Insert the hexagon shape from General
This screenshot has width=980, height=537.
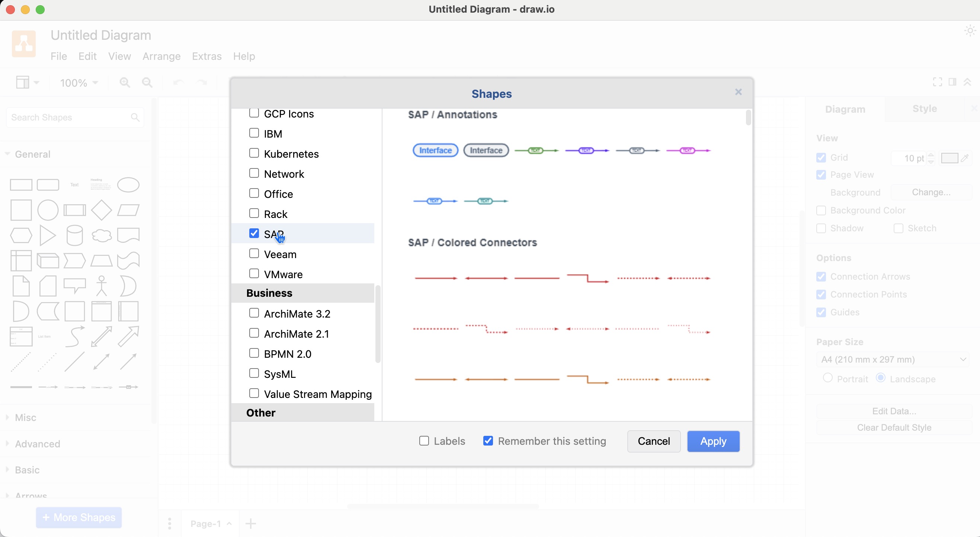click(21, 235)
